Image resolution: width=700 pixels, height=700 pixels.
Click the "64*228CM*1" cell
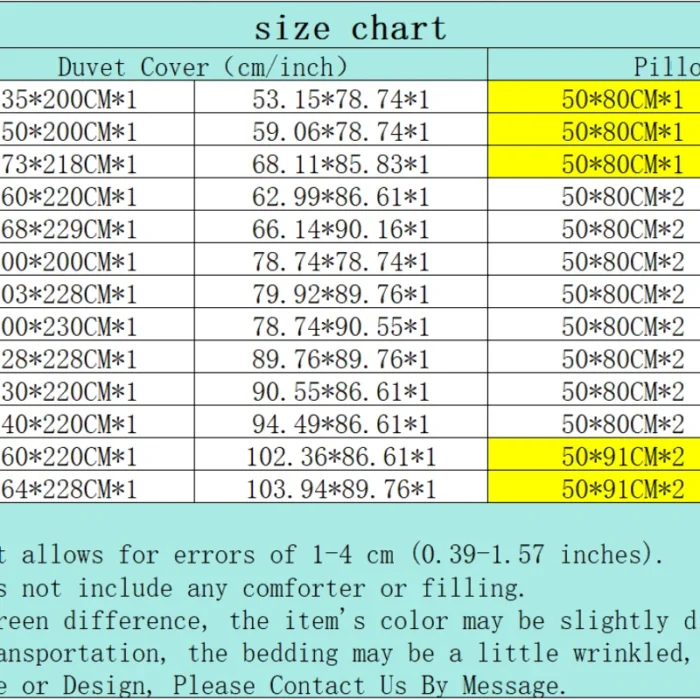[97, 487]
